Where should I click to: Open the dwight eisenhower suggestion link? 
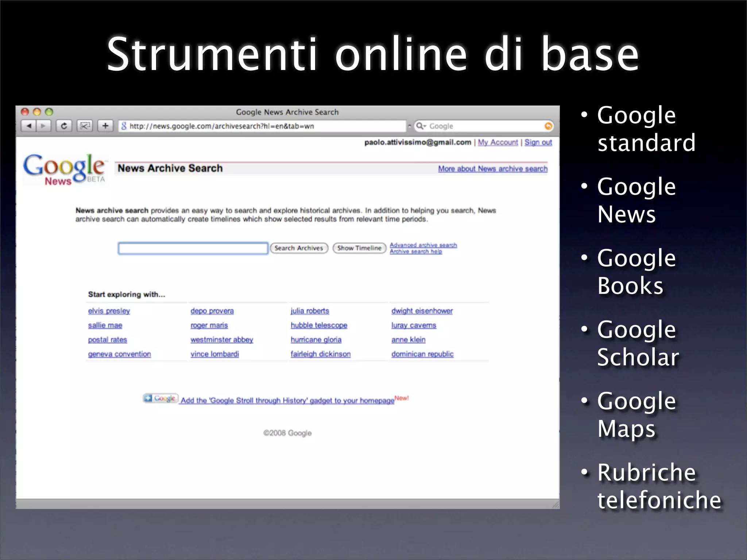[422, 311]
